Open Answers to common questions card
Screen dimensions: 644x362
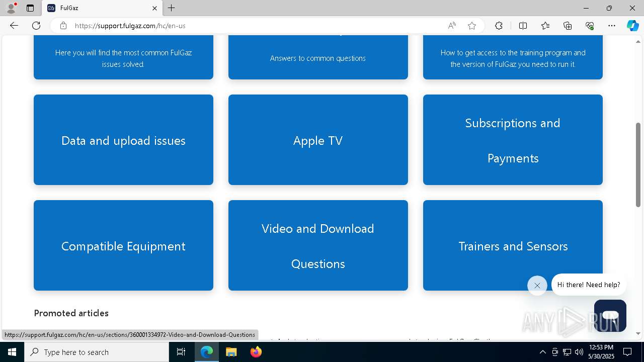[318, 57]
